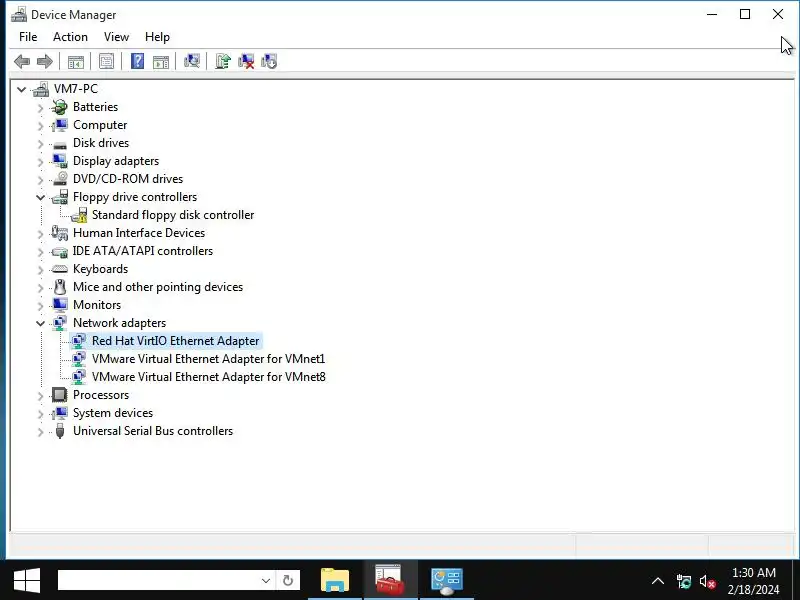Click the network status tray icon
This screenshot has height=600, width=800.
(684, 581)
